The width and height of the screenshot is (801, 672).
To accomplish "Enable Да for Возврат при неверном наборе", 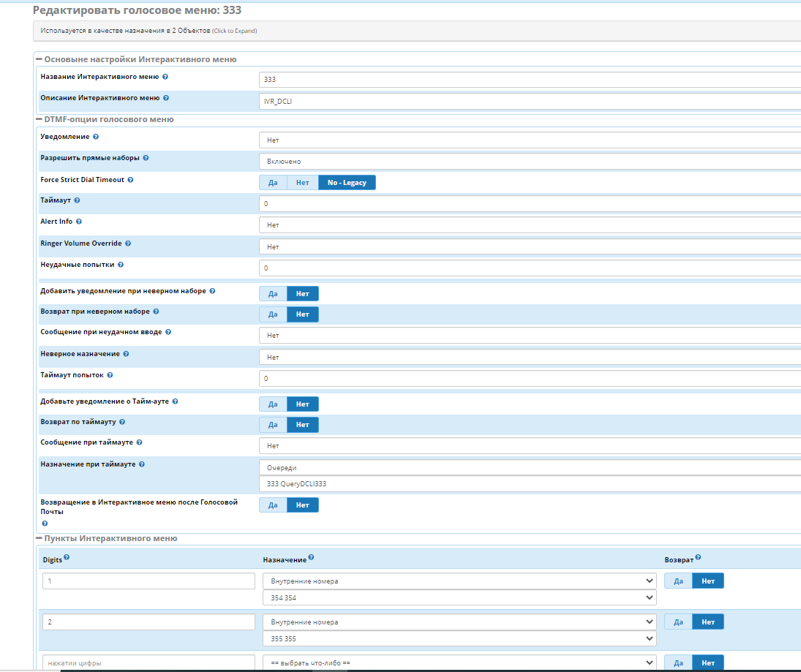I will pos(273,314).
